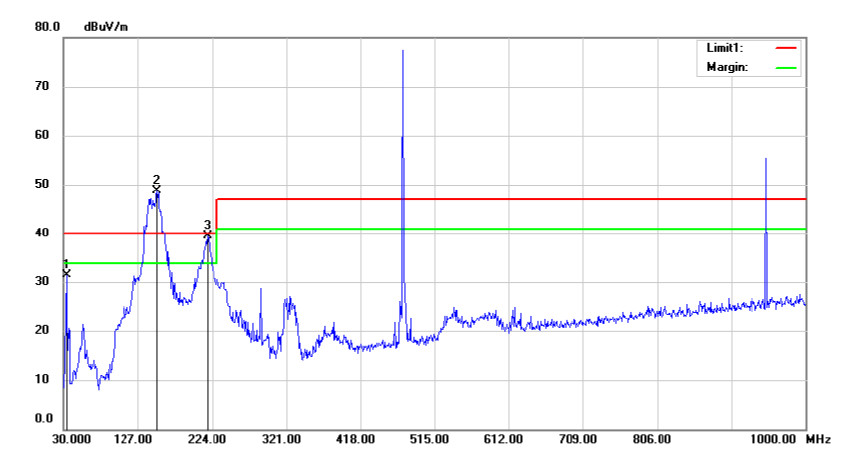The width and height of the screenshot is (841, 461).
Task: Select marker 3 X near 224 MHz
Action: point(208,234)
